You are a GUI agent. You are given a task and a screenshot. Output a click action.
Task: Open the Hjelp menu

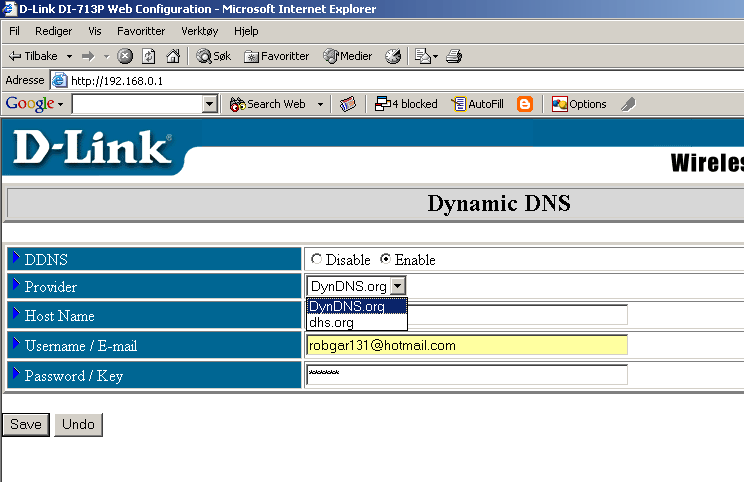[246, 31]
